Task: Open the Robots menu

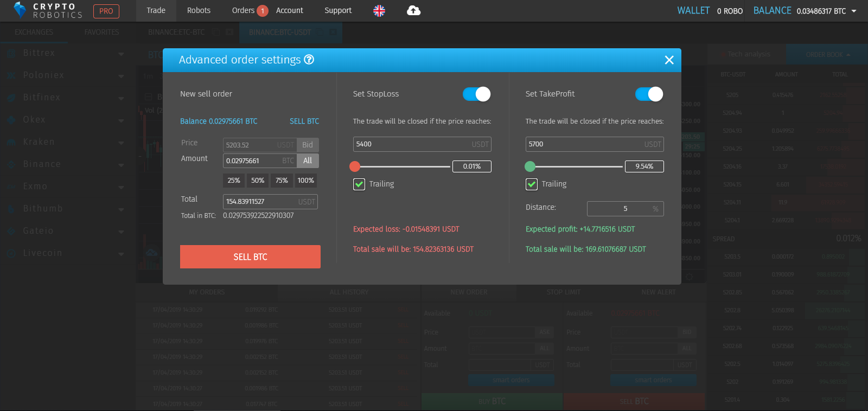Action: click(199, 10)
